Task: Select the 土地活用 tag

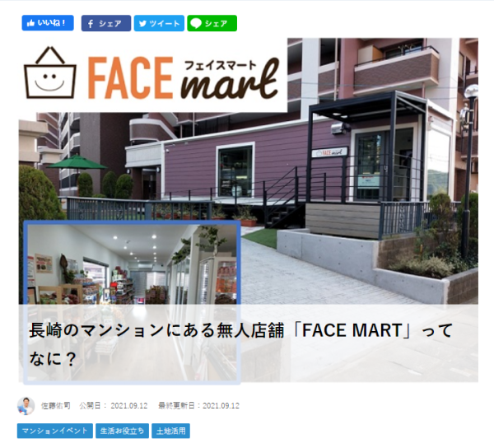Action: pyautogui.click(x=170, y=431)
